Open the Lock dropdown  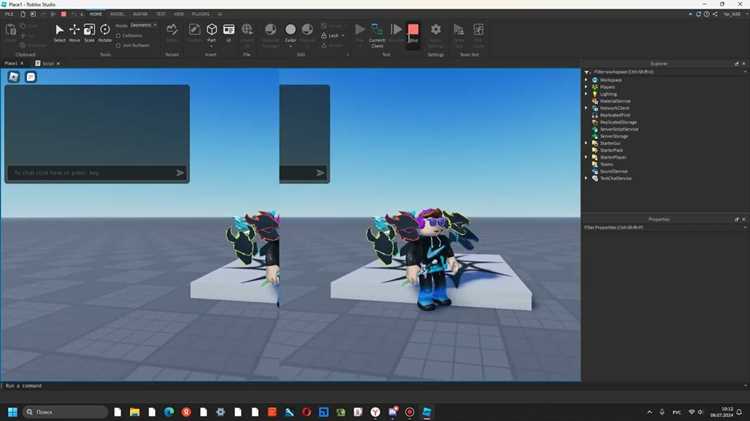pos(333,36)
